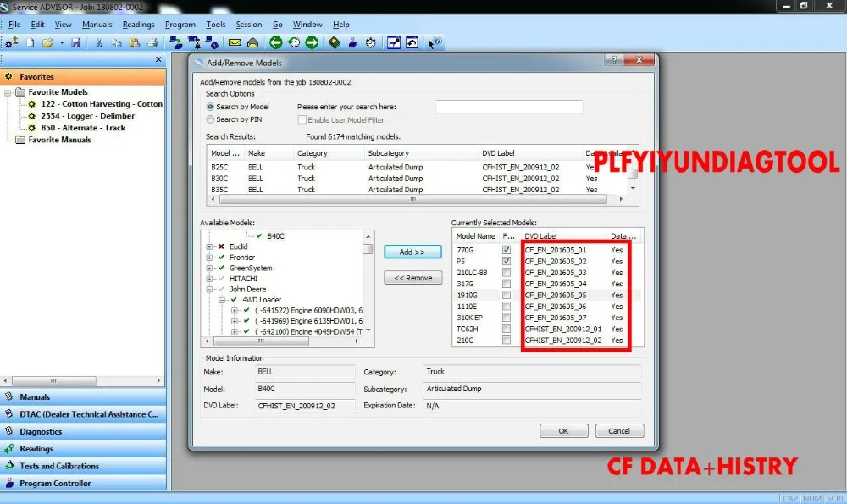The width and height of the screenshot is (847, 504).
Task: Click the computer-with-globe web connection icon
Action: click(212, 42)
